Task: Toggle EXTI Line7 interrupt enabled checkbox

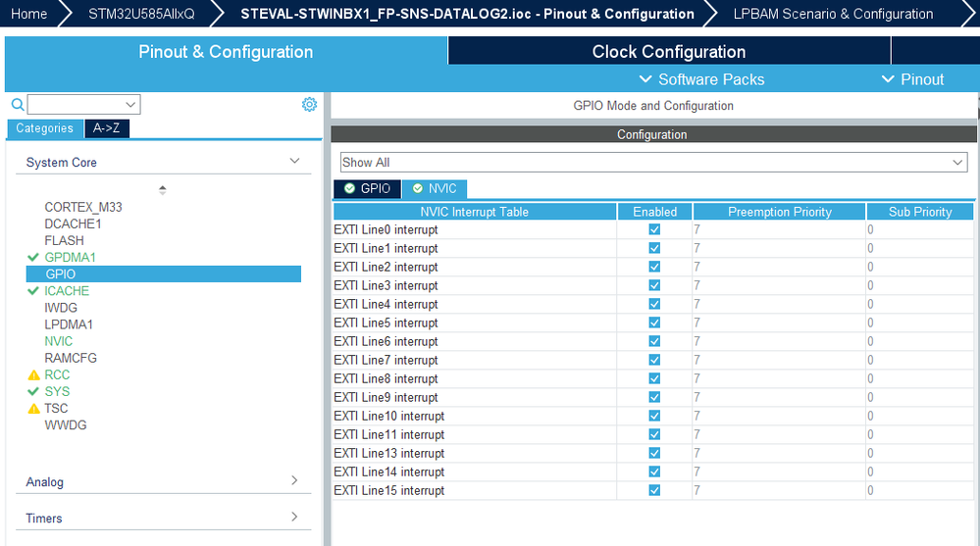Action: 654,360
